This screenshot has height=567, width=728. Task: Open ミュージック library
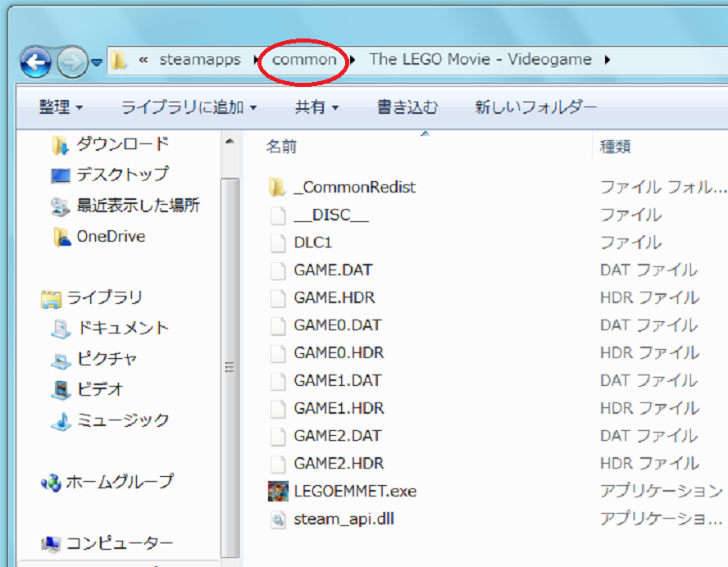(123, 420)
